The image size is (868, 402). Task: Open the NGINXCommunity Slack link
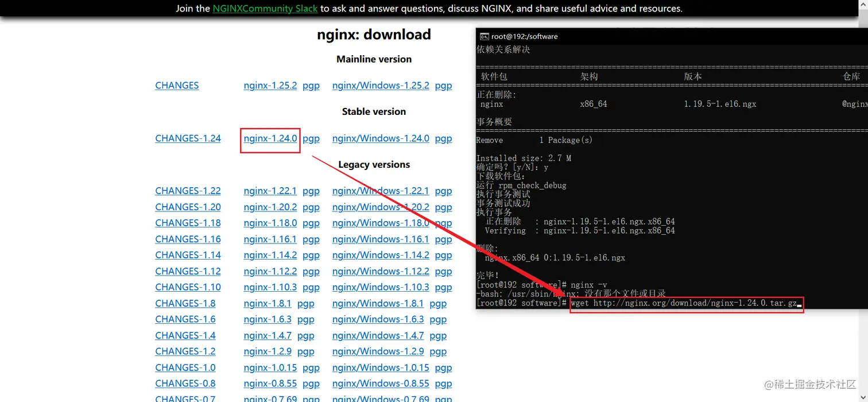[x=265, y=9]
